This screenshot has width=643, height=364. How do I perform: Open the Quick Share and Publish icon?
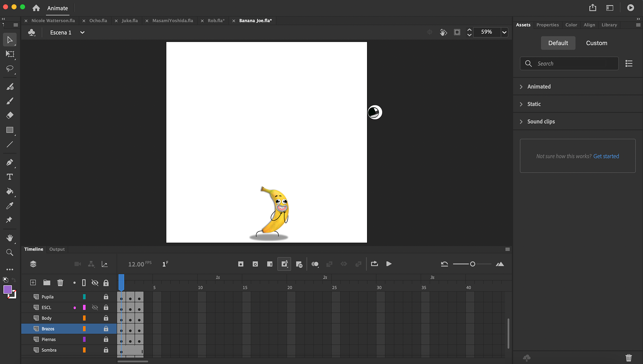pos(593,8)
